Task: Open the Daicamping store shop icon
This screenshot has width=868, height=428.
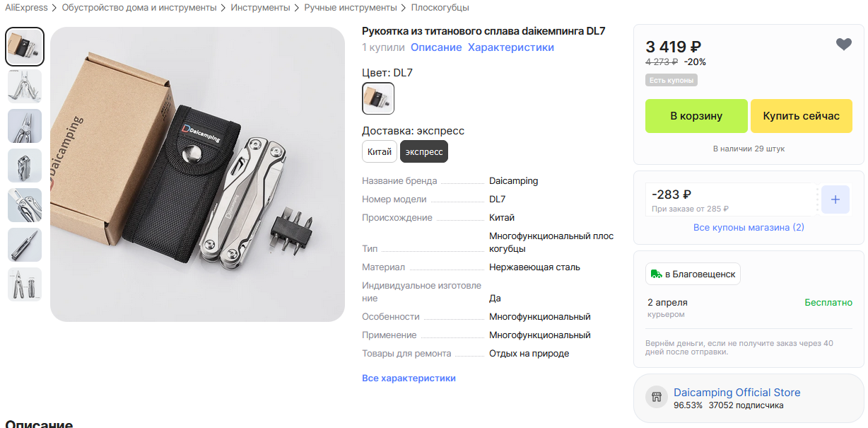Action: 656,397
